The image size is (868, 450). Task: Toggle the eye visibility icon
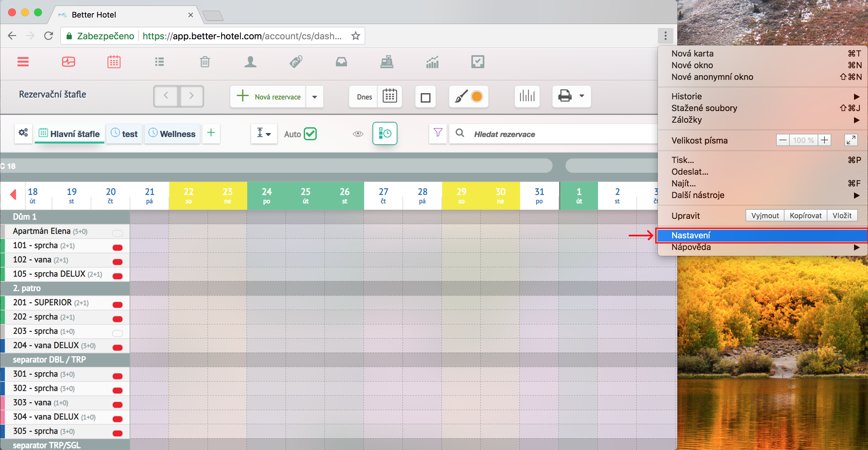[358, 134]
